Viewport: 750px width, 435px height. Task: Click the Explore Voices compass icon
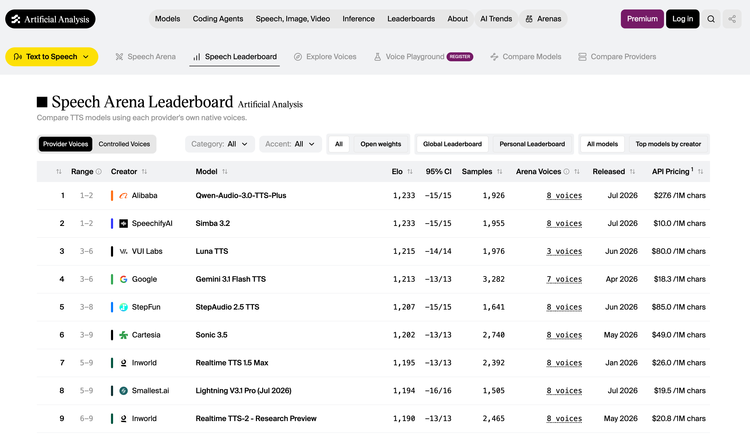(x=298, y=56)
